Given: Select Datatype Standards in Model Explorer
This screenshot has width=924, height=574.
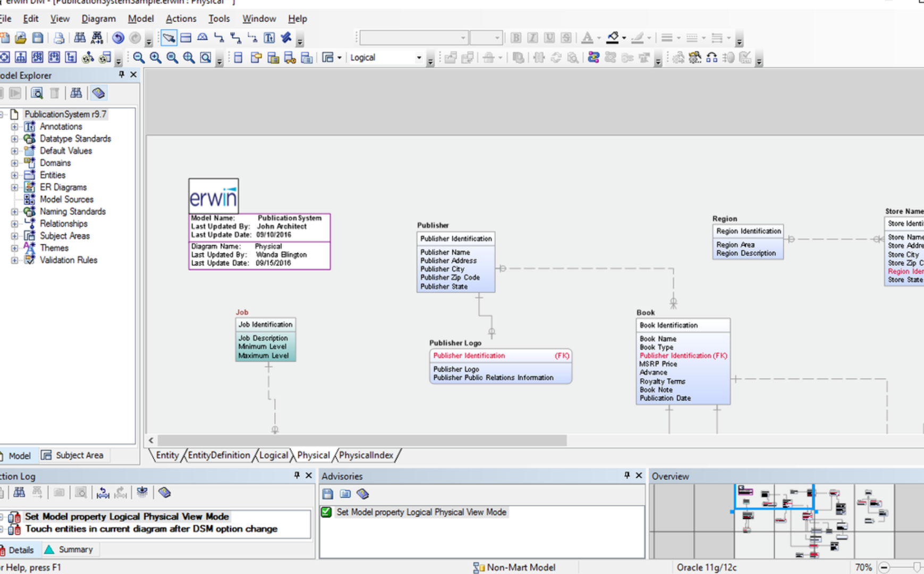Looking at the screenshot, I should (x=75, y=139).
